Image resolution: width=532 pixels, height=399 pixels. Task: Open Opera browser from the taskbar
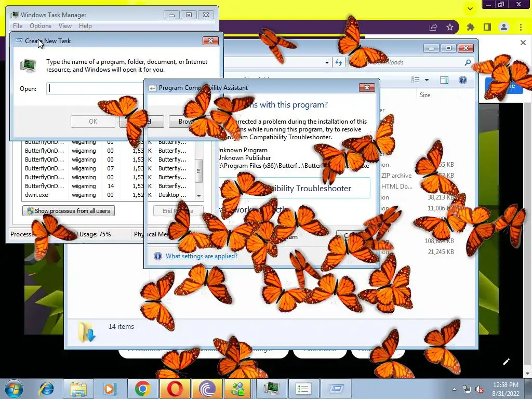coord(175,389)
